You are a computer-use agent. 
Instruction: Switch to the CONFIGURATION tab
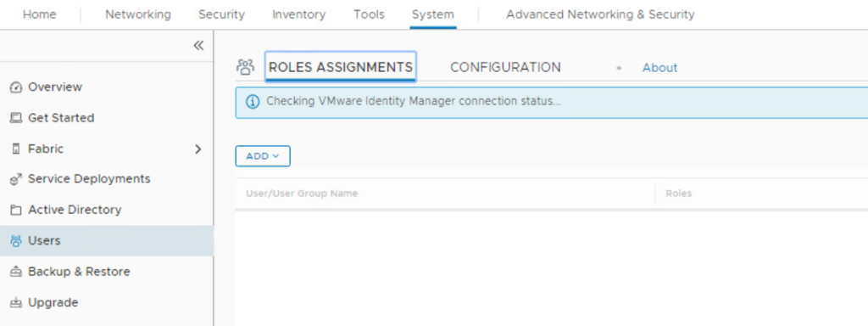[x=505, y=68]
